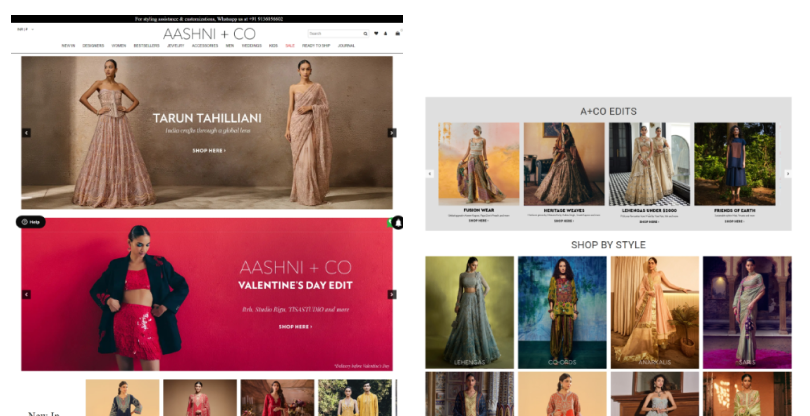Screen dimensions: 810x416
Task: Open the Bestsellers menu
Action: tap(146, 46)
